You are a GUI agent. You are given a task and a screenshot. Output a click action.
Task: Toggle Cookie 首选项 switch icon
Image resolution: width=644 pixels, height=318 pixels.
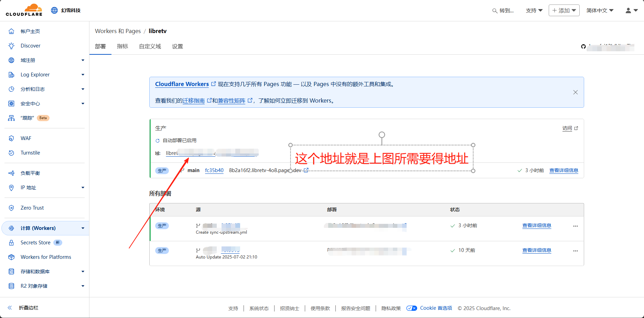[412, 308]
